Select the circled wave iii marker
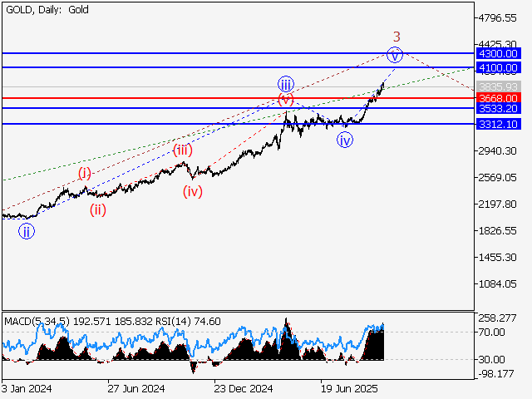 285,83
